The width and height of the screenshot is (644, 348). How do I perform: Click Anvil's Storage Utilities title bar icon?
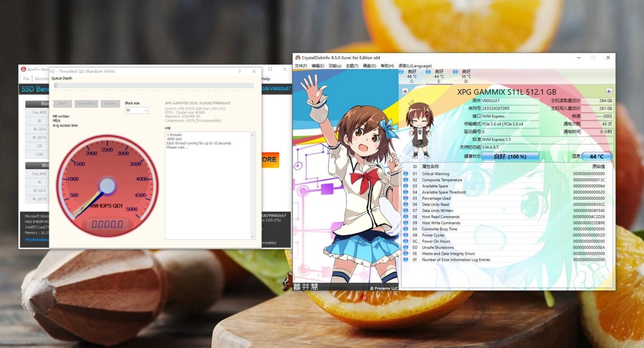point(24,69)
